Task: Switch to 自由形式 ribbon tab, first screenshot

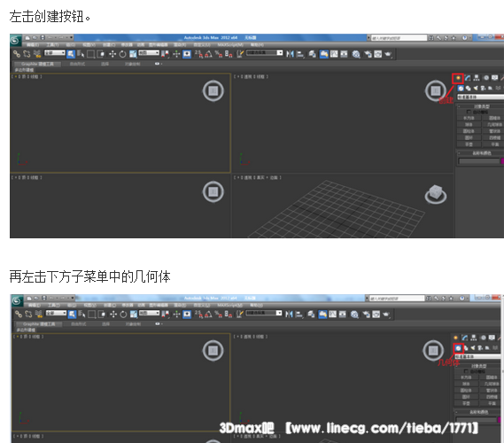Action: tap(77, 64)
